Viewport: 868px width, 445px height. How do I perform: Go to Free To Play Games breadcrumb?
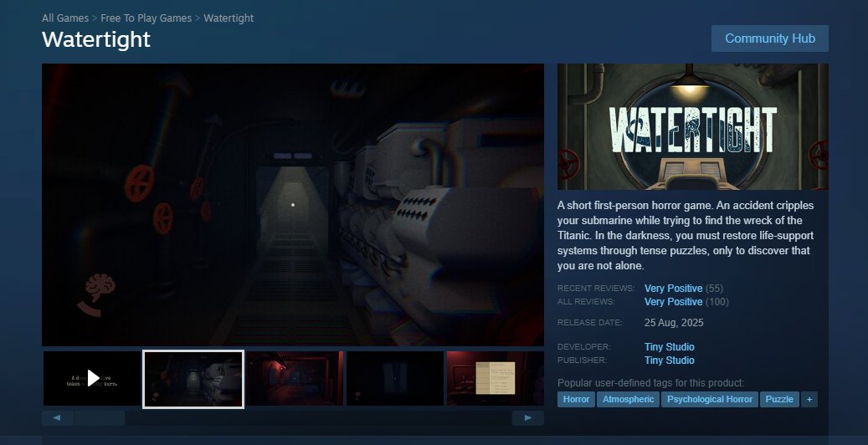point(146,18)
